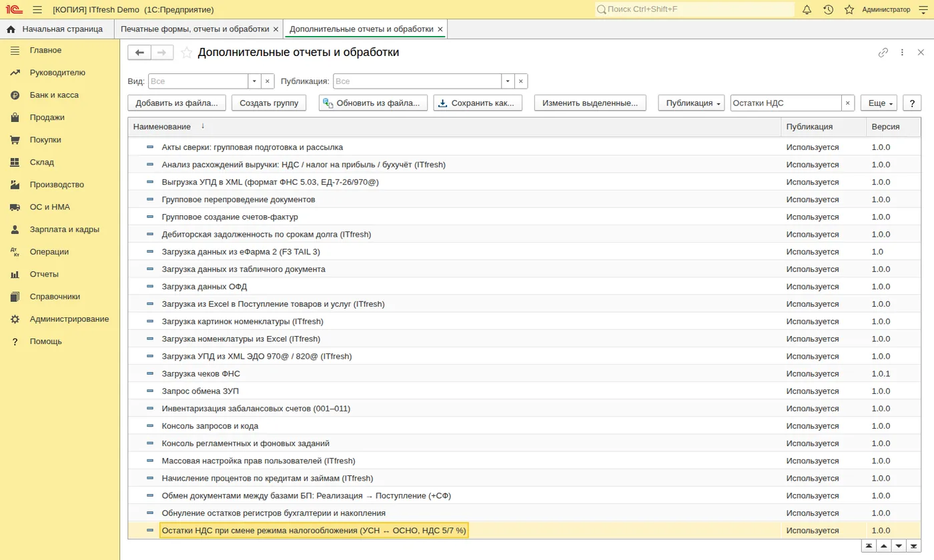Open the Публикация command dropdown button

[x=691, y=103]
